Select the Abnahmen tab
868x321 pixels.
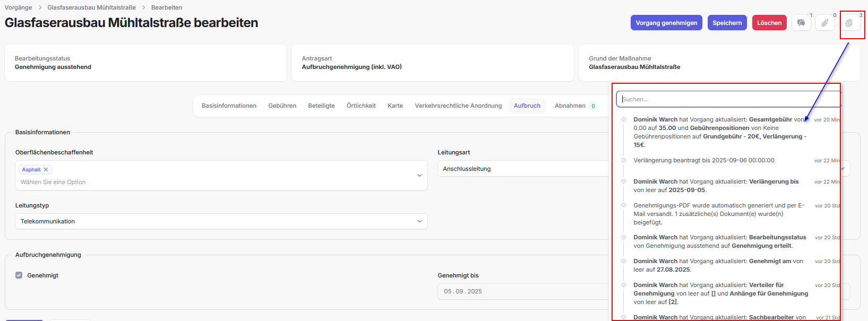coord(570,106)
